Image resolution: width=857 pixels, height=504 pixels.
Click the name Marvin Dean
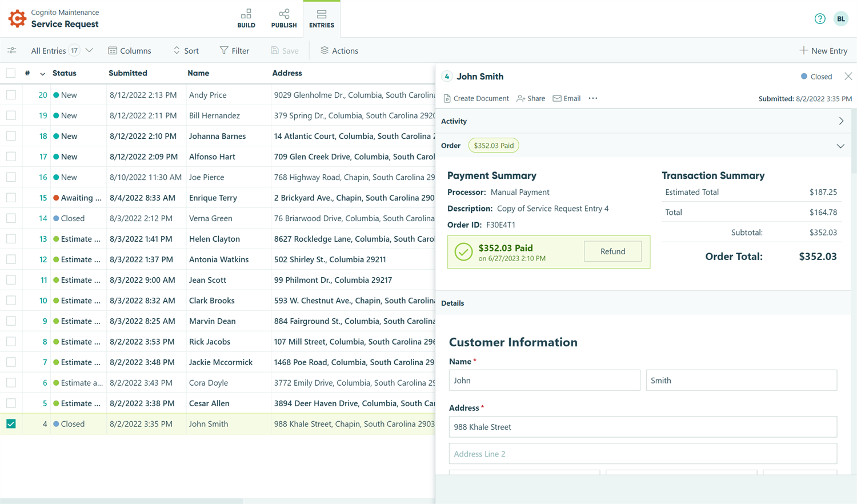point(212,321)
